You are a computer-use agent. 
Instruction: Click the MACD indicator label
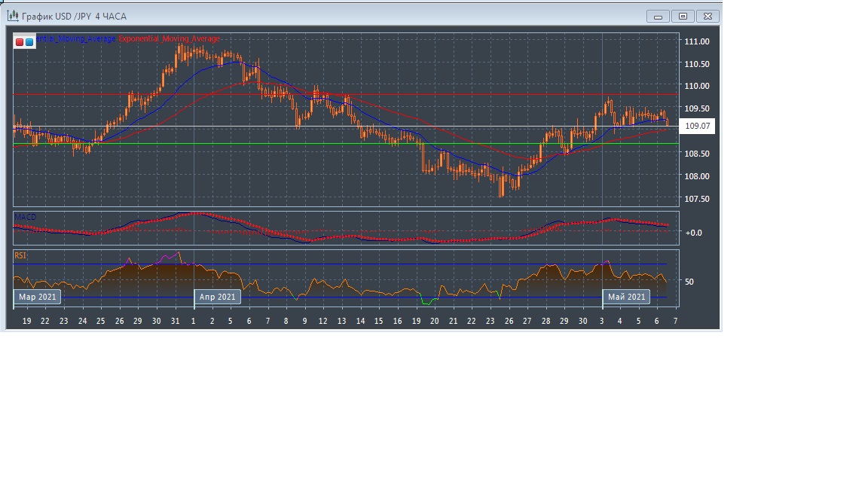coord(25,217)
